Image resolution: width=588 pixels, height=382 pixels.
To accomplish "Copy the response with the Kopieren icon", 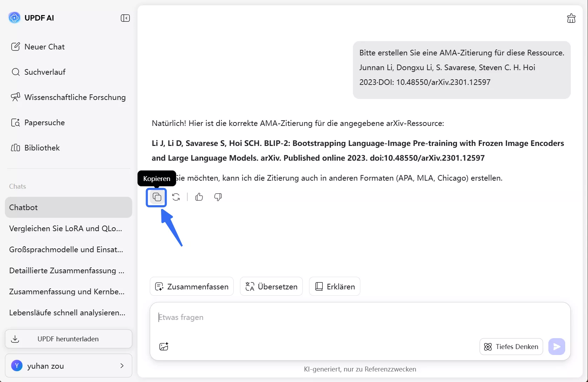I will tap(157, 197).
